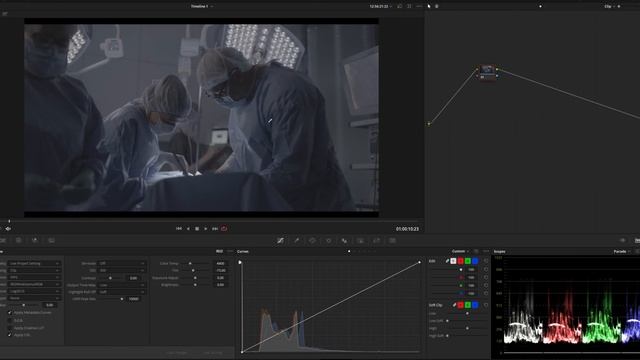Toggle the unchecked box below Apply Metadata Curves

tap(10, 320)
